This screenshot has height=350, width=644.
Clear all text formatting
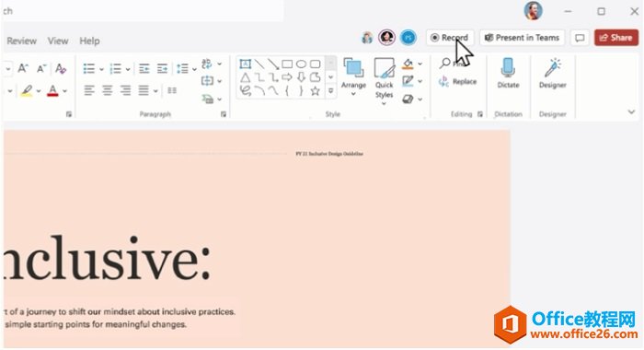pyautogui.click(x=61, y=68)
